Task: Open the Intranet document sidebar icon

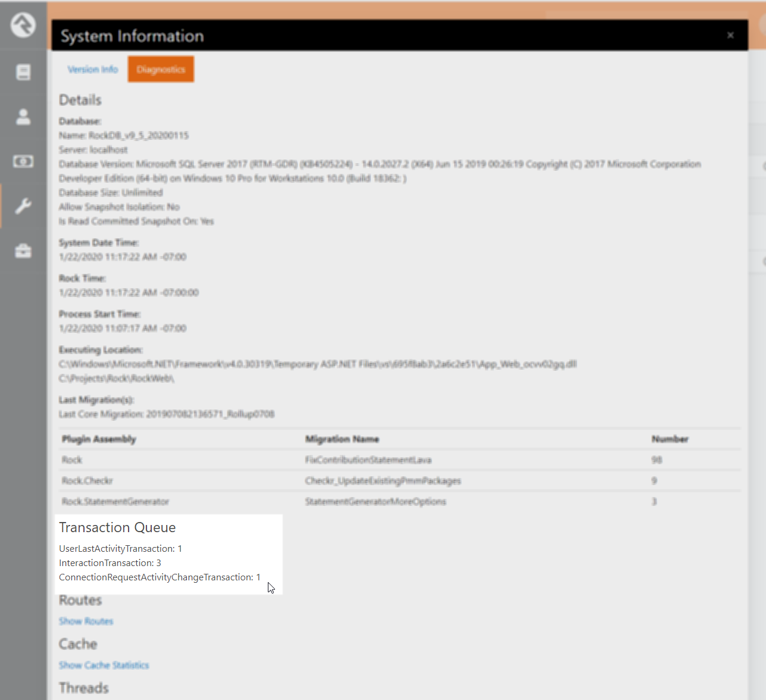Action: (x=23, y=73)
